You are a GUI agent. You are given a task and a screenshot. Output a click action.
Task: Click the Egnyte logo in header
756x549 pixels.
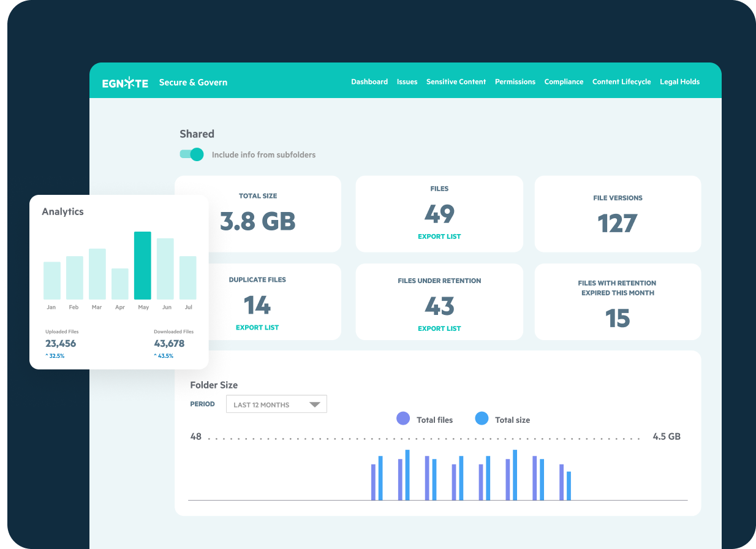click(125, 83)
